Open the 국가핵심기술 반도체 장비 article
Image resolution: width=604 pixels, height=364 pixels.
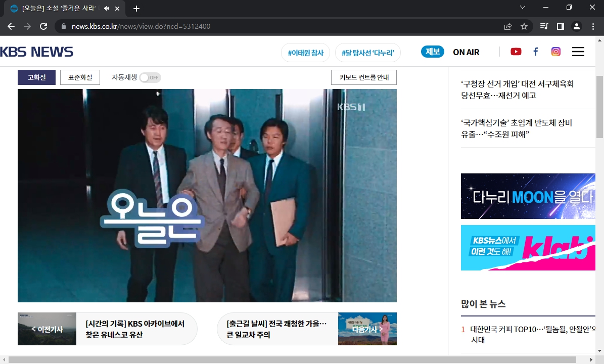[517, 128]
